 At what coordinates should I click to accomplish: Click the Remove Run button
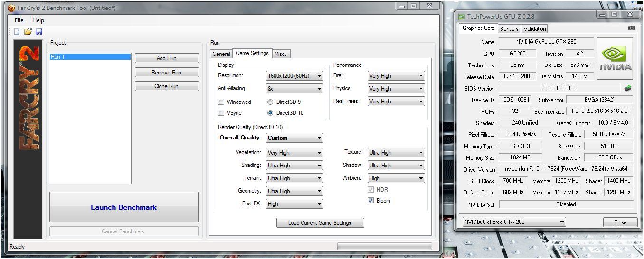click(167, 73)
